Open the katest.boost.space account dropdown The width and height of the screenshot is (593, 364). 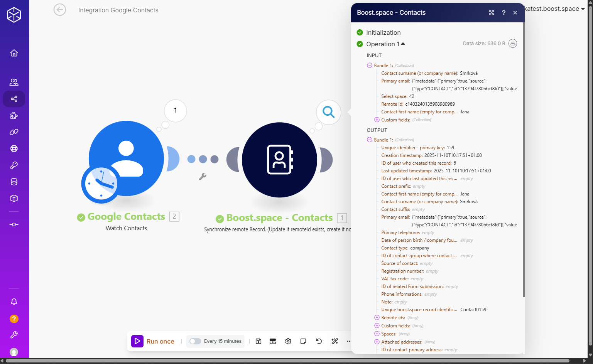[554, 9]
